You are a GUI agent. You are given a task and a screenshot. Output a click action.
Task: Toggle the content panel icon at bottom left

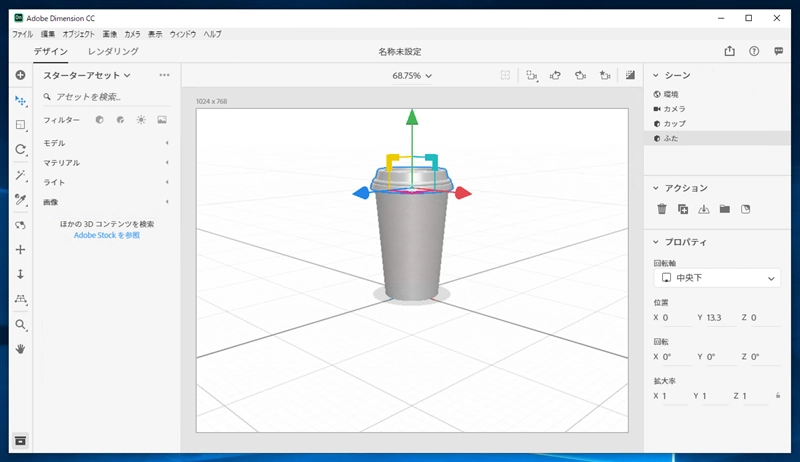click(x=20, y=441)
